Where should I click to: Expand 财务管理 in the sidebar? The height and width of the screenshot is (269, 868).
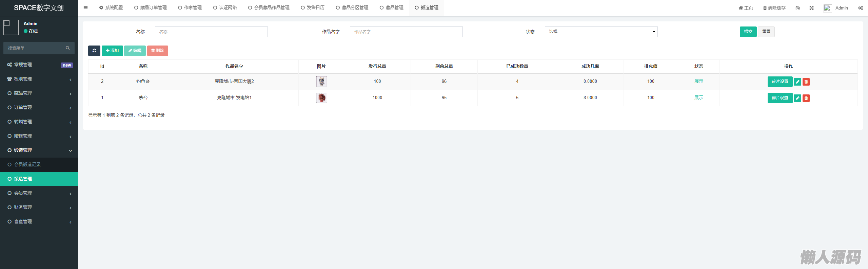tap(39, 207)
